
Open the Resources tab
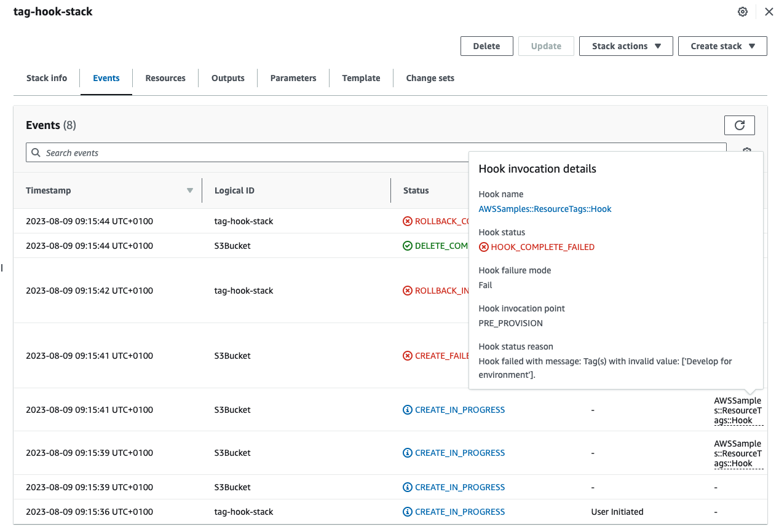[165, 78]
